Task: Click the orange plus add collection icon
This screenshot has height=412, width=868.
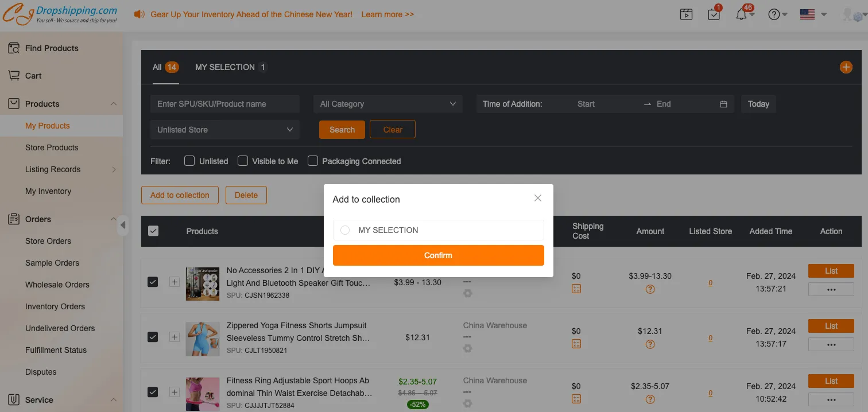Action: tap(846, 67)
